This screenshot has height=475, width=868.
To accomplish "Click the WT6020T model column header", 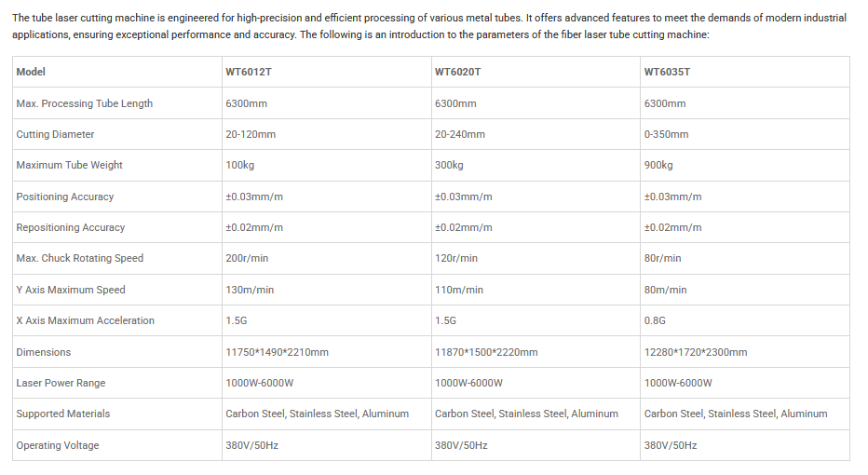I will [457, 72].
